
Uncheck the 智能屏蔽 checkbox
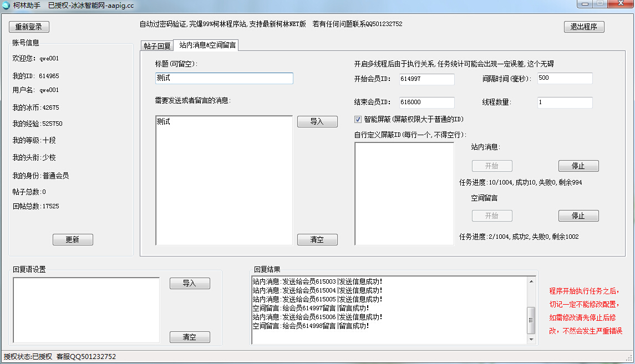pyautogui.click(x=358, y=119)
